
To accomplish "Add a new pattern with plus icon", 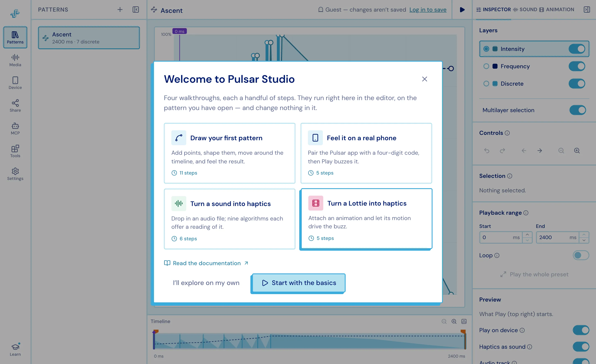I will point(120,10).
